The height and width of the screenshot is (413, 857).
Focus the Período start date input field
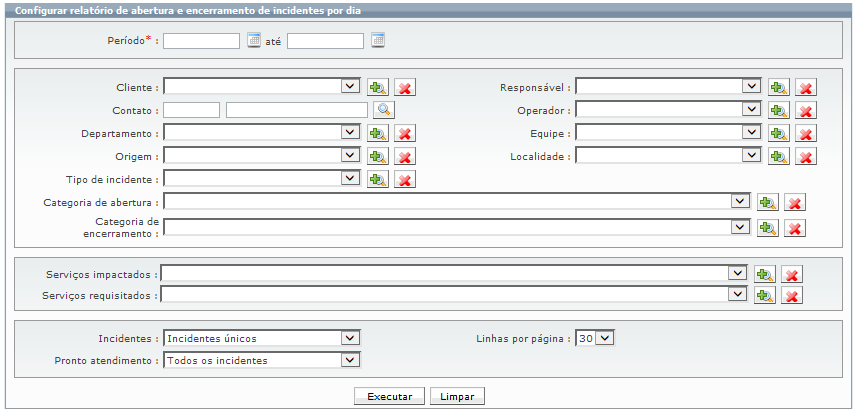tap(201, 41)
